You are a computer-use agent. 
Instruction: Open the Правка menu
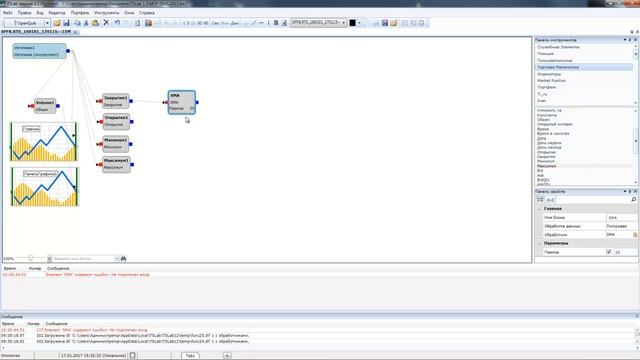(24, 13)
